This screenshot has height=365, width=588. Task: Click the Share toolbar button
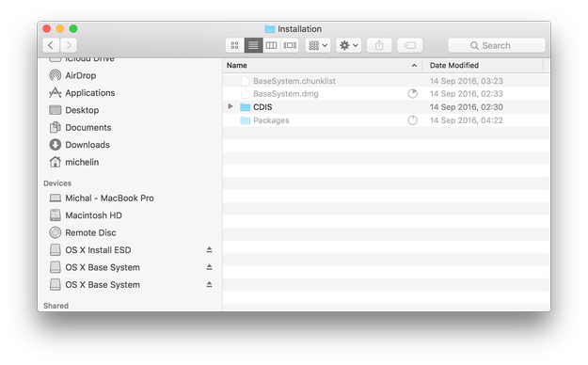pos(379,45)
